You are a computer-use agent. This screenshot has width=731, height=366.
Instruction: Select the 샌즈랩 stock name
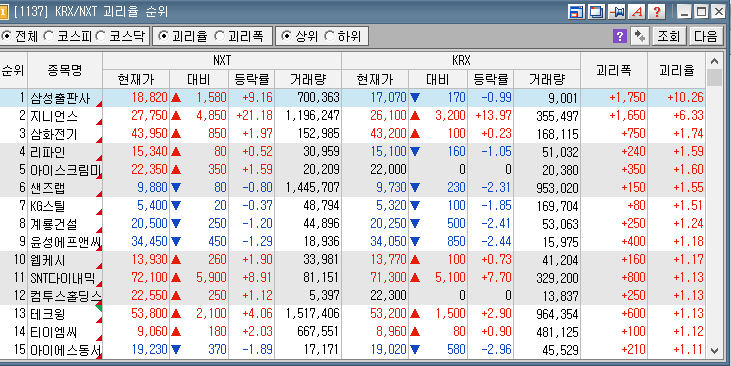click(x=48, y=188)
